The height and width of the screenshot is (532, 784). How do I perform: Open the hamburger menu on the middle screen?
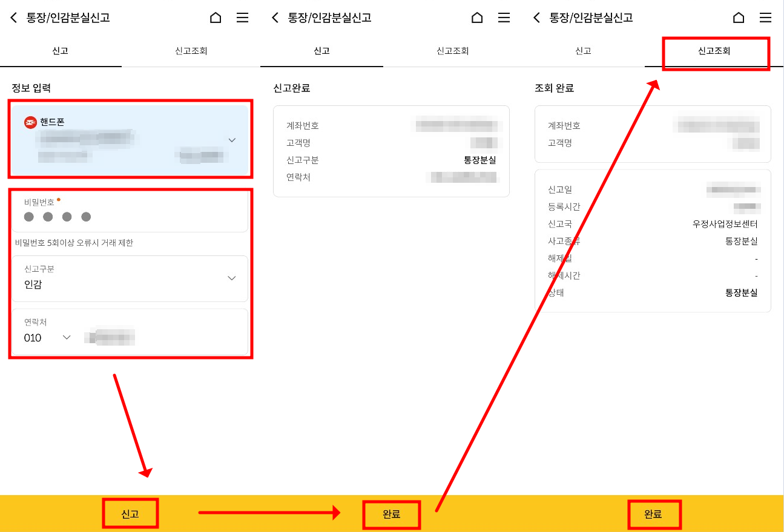point(504,18)
